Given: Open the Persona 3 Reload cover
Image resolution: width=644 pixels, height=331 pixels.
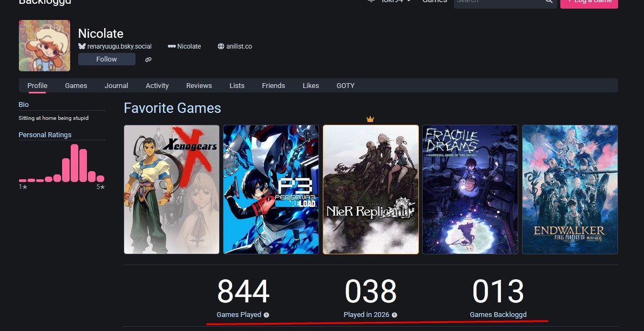Looking at the screenshot, I should coord(271,190).
